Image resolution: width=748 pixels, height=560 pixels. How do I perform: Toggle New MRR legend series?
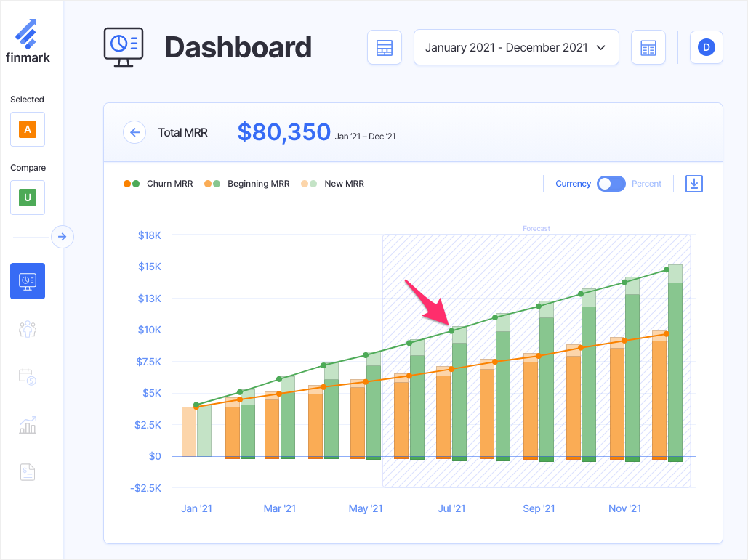(333, 184)
